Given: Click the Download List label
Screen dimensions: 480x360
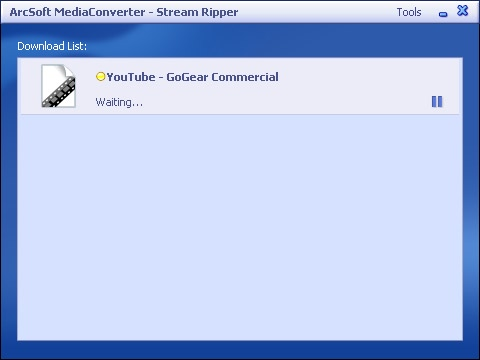Looking at the screenshot, I should click(52, 46).
